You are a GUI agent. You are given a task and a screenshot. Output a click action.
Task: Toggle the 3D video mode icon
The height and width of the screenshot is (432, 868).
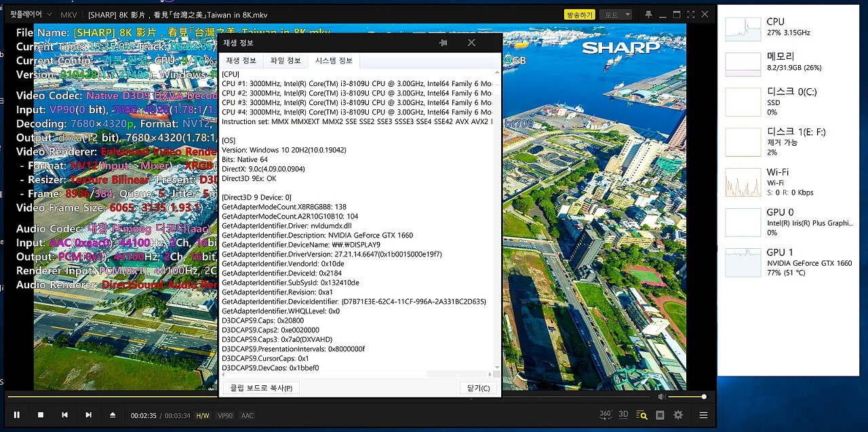point(623,414)
